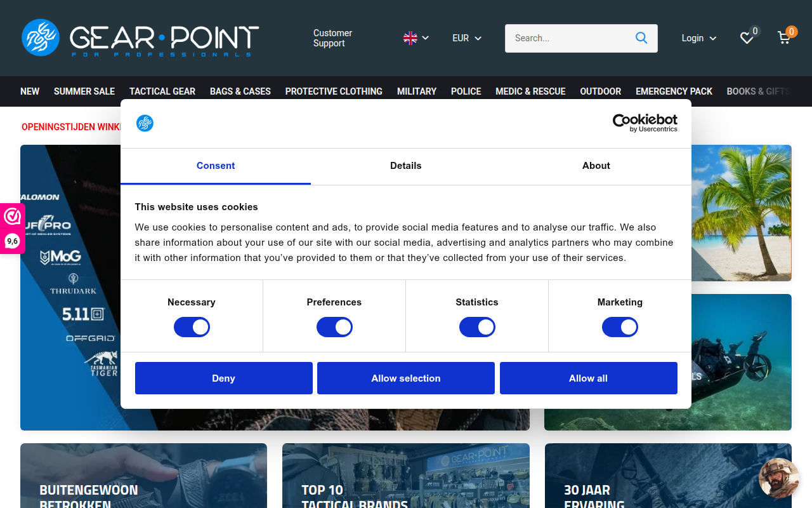Click the Cookiebot by Usercentrics logo
Screen dimensions: 812x508
pos(645,123)
